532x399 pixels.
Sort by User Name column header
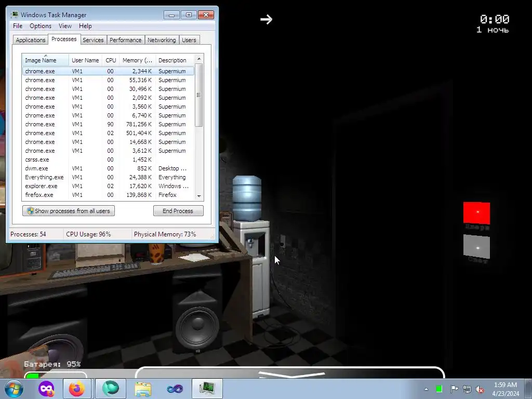coord(85,60)
